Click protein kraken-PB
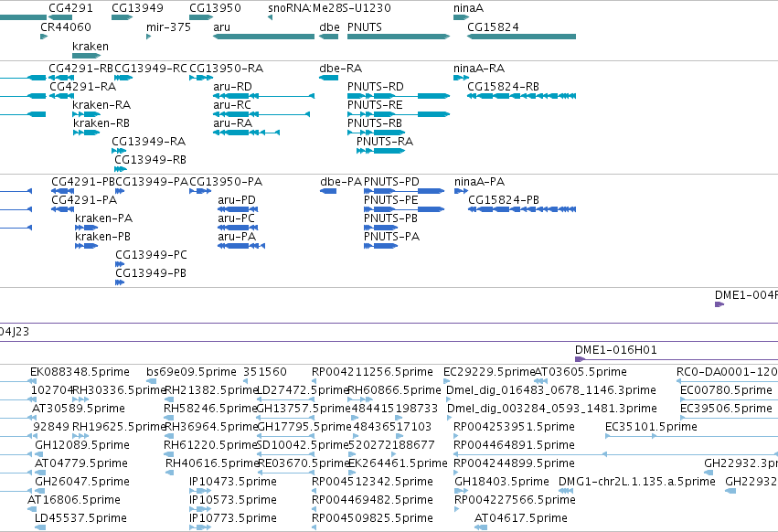 (86, 246)
